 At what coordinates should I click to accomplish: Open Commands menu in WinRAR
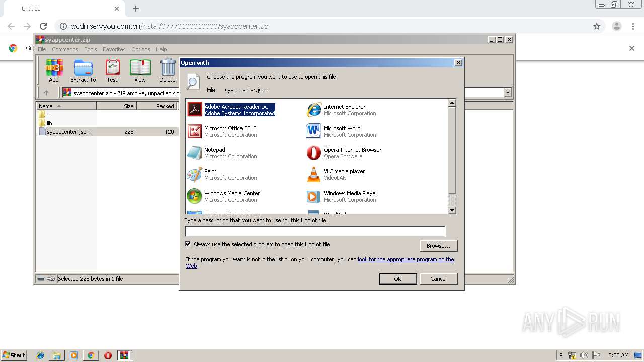[x=65, y=49]
